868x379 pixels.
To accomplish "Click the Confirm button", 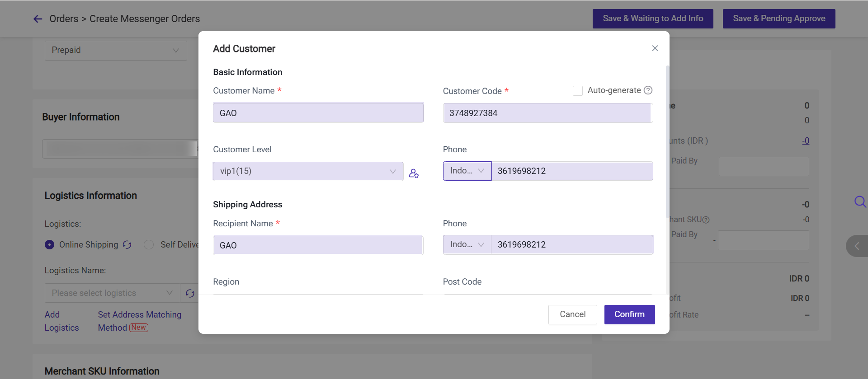I will [629, 314].
